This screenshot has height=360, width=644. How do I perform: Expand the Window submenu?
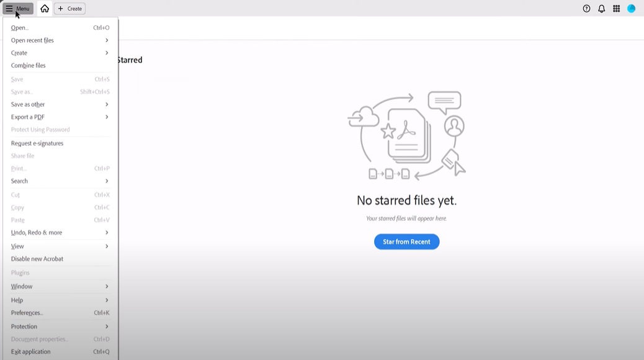click(60, 286)
